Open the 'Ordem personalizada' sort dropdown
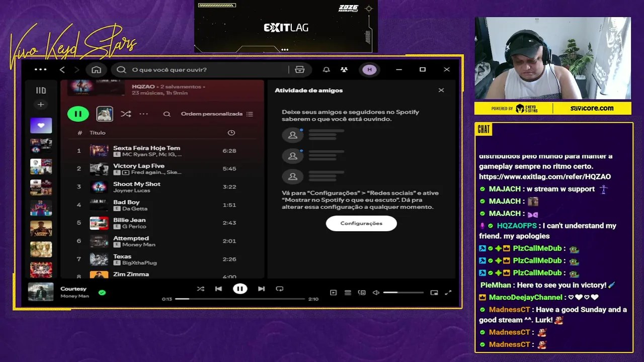 click(x=217, y=114)
